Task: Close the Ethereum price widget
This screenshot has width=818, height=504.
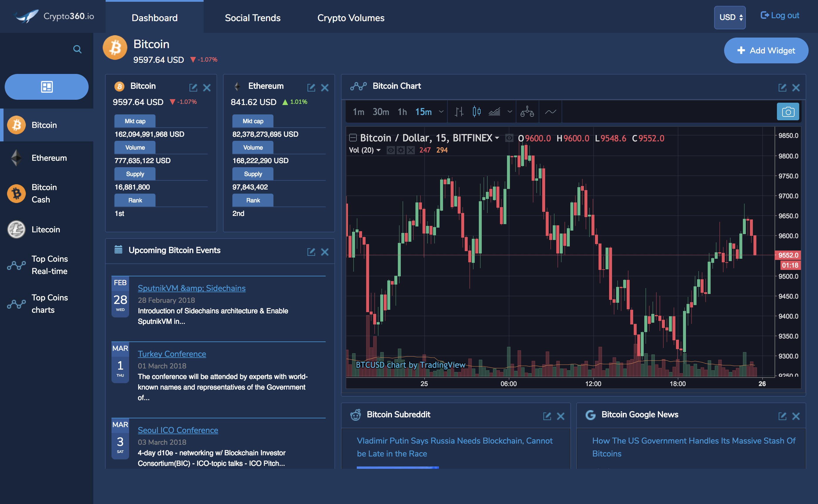Action: coord(325,88)
